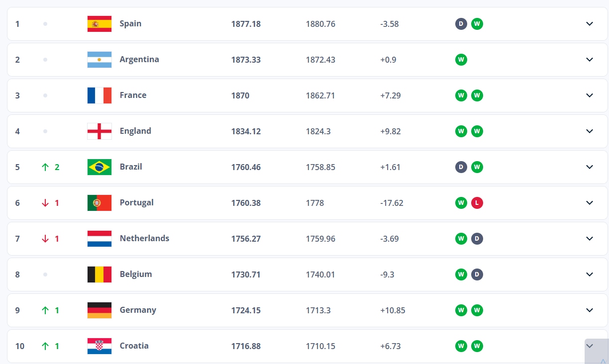Click the Germany flag icon
The image size is (609, 364).
click(99, 310)
